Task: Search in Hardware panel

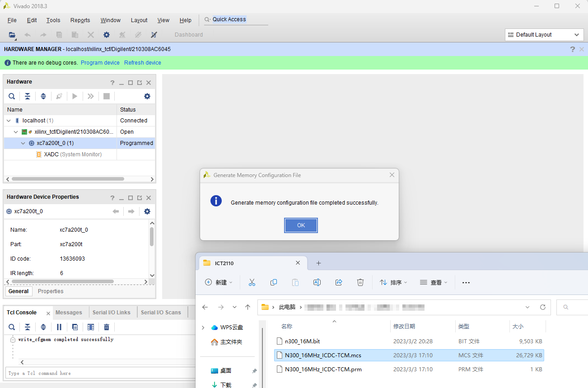Action: pos(12,96)
